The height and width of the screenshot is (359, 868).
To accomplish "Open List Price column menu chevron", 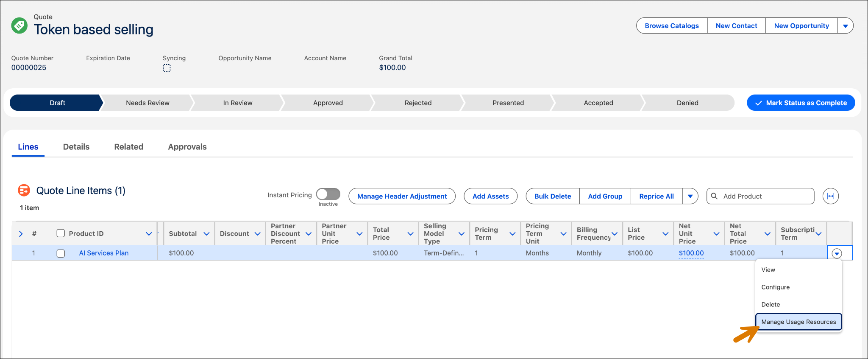I will coord(665,233).
